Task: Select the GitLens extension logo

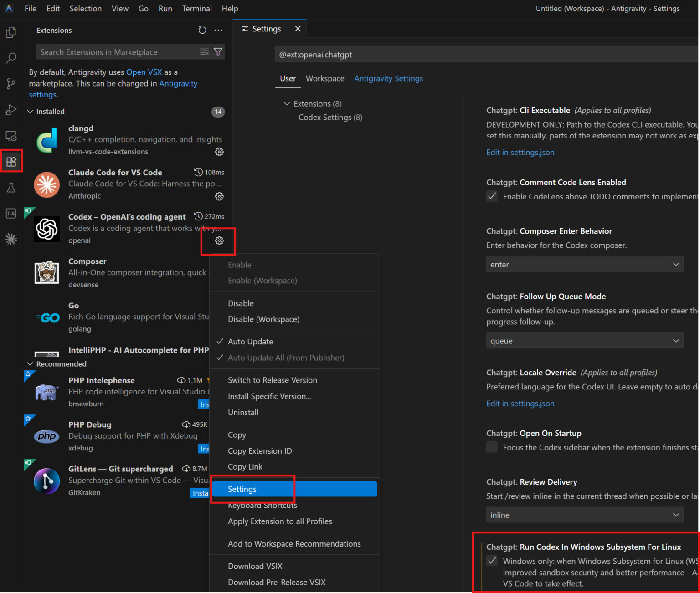Action: pos(47,481)
